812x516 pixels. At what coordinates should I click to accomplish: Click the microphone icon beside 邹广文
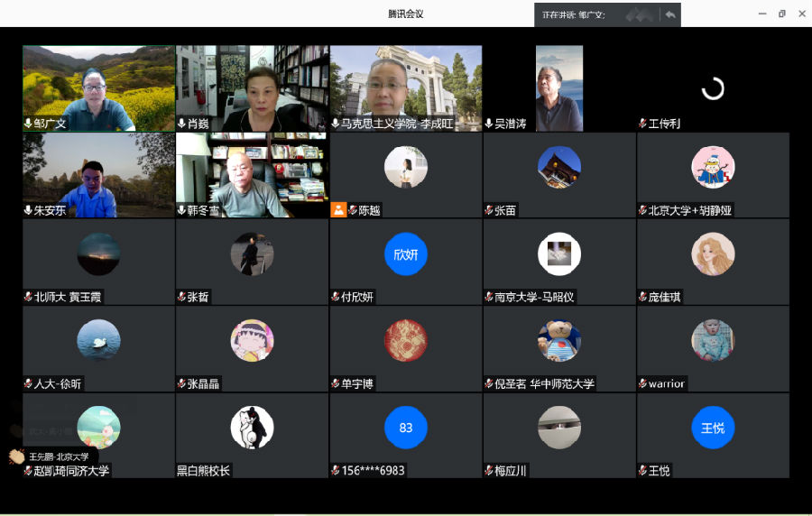[28, 124]
